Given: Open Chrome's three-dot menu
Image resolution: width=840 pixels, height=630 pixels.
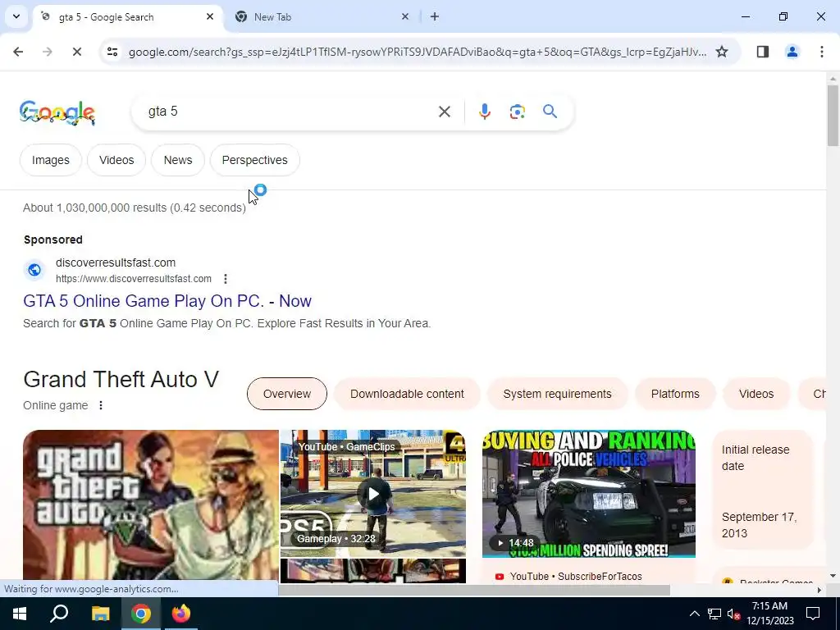Looking at the screenshot, I should (x=821, y=52).
